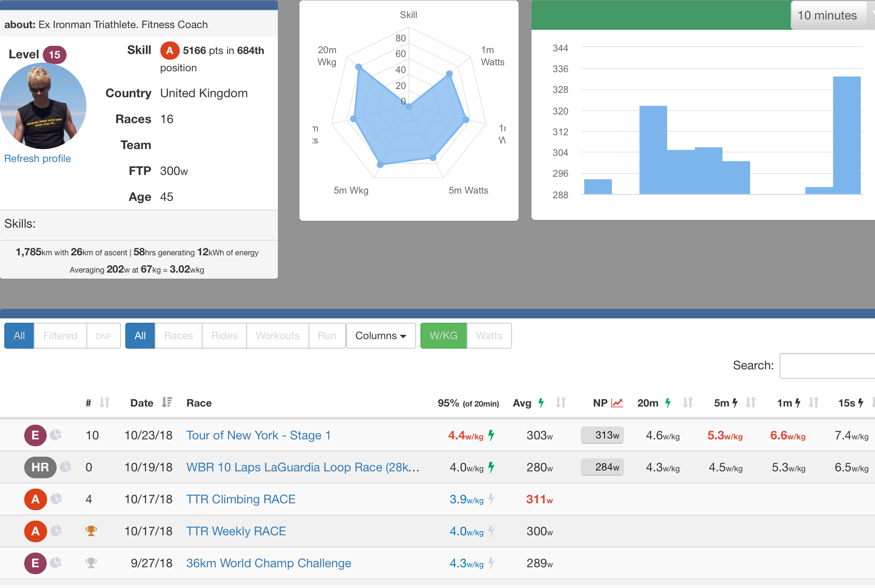Click pie chart icon on Tour of New York row
Viewport: 875px width, 588px height.
tap(56, 435)
